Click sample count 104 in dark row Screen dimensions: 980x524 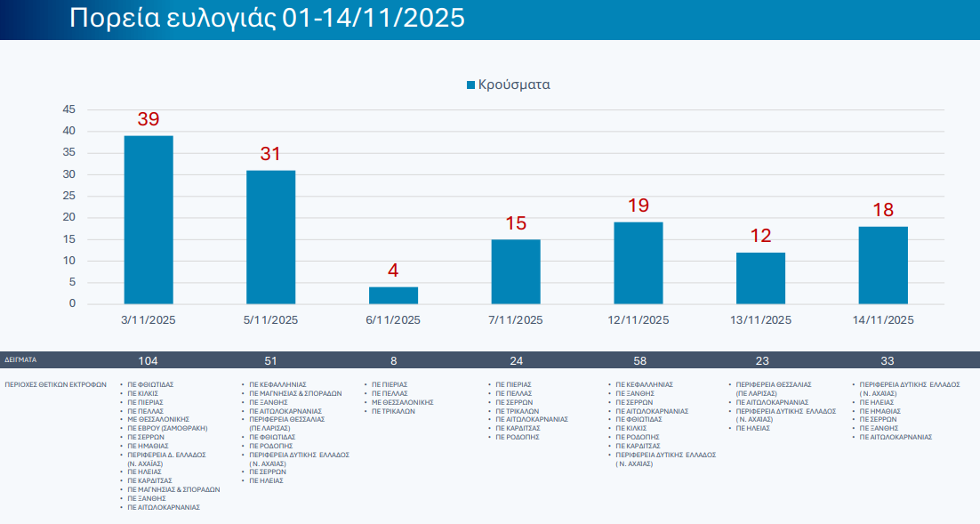click(149, 360)
